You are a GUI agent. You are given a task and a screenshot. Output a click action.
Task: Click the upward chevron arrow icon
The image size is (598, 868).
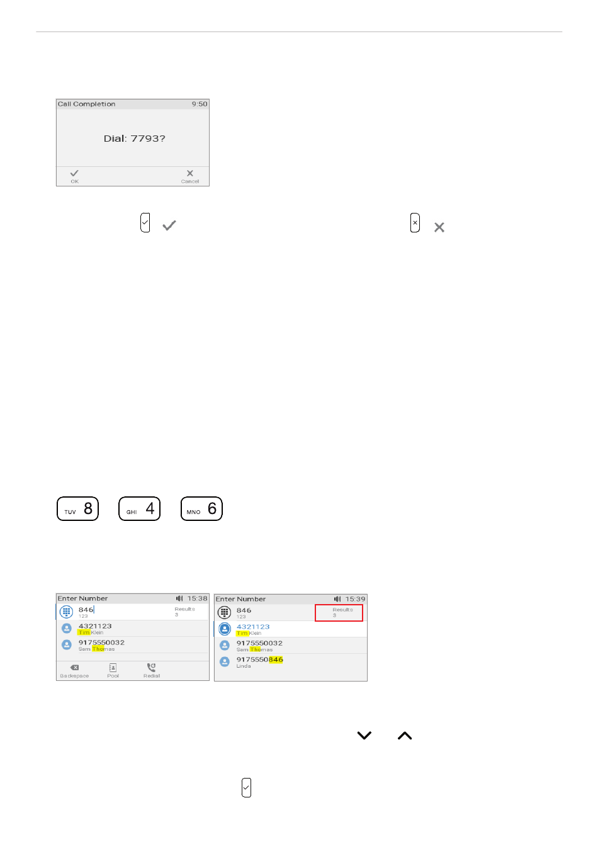405,736
